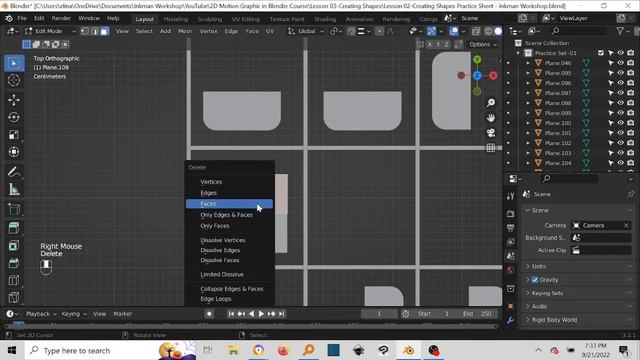This screenshot has width=640, height=360.
Task: Select Limited Dissolve menu entry
Action: tap(229, 274)
